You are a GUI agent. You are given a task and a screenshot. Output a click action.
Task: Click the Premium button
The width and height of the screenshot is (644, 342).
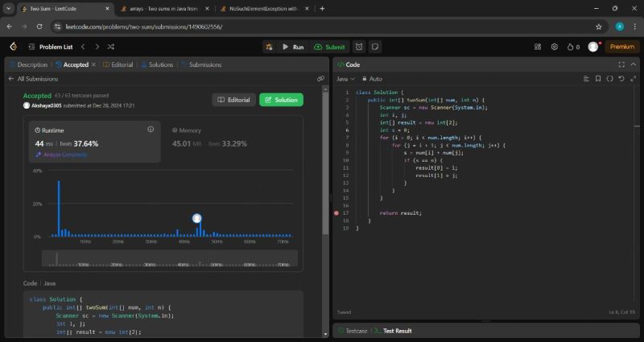click(x=621, y=47)
